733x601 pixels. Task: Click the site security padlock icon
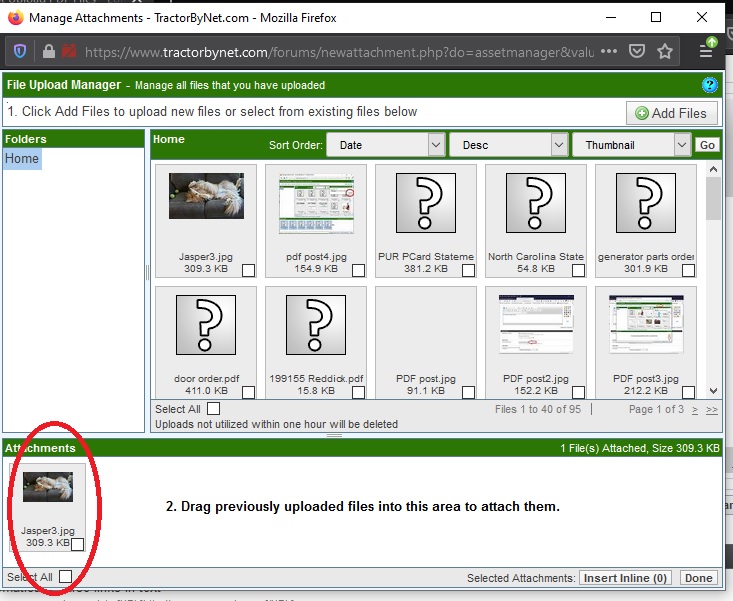tap(48, 51)
